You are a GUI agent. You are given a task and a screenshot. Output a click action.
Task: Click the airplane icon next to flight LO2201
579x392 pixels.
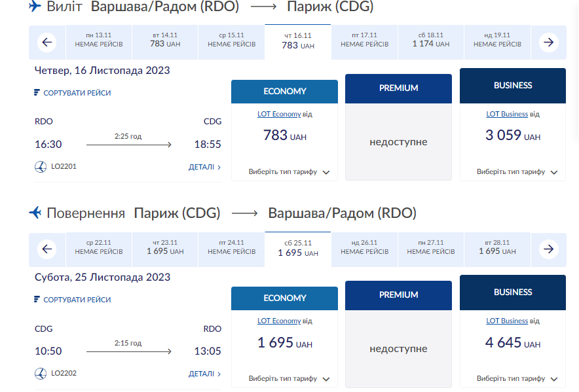(39, 166)
